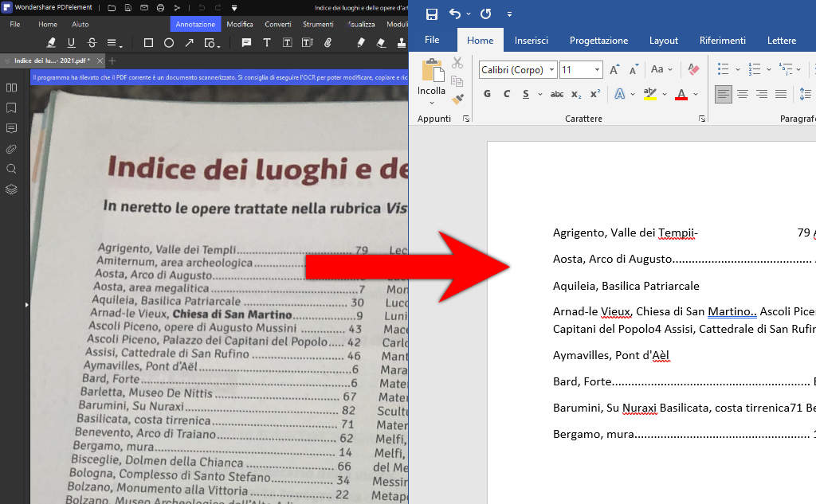Select the eraser tool in PDFelement
This screenshot has width=816, height=504.
coord(381,43)
